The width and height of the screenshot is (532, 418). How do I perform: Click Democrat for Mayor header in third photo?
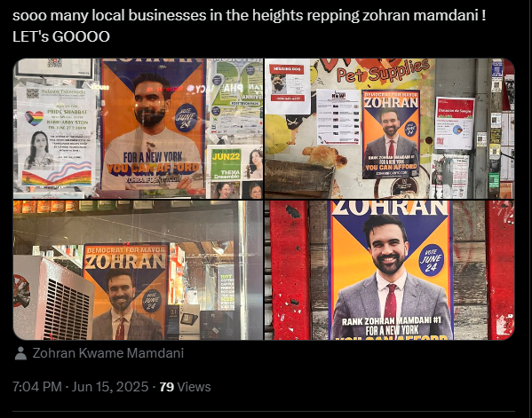point(125,250)
